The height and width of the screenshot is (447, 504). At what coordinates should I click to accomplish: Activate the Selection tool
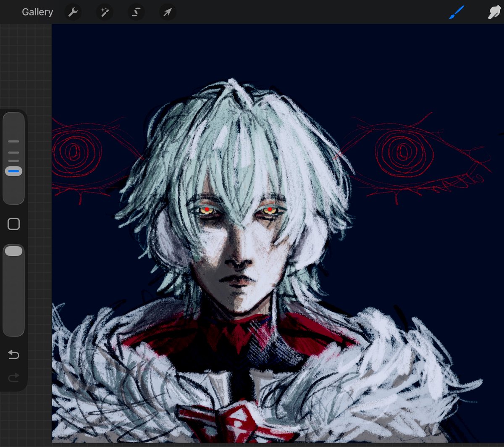tap(136, 12)
